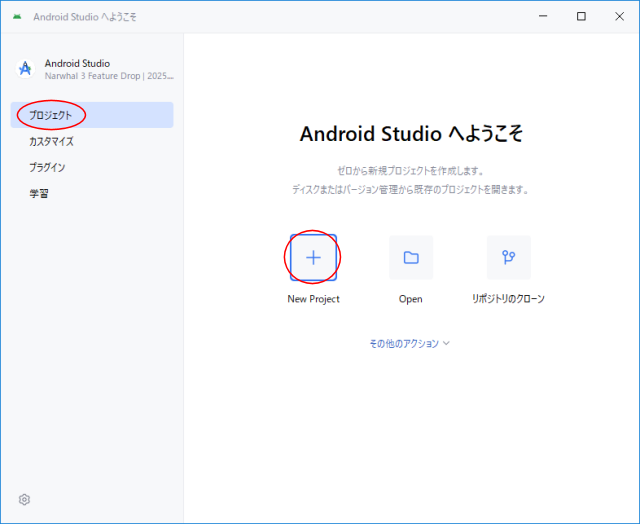
Task: Open settings via the bottom-left gear icon
Action: point(24,499)
